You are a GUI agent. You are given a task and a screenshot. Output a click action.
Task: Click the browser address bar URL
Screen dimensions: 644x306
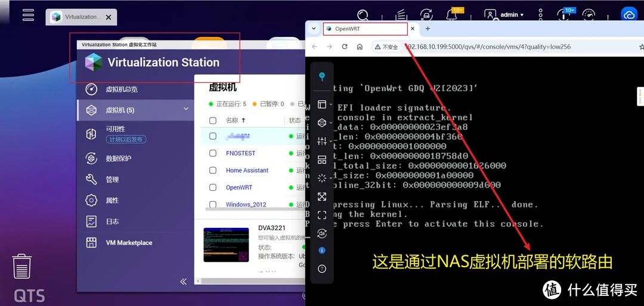pos(488,47)
